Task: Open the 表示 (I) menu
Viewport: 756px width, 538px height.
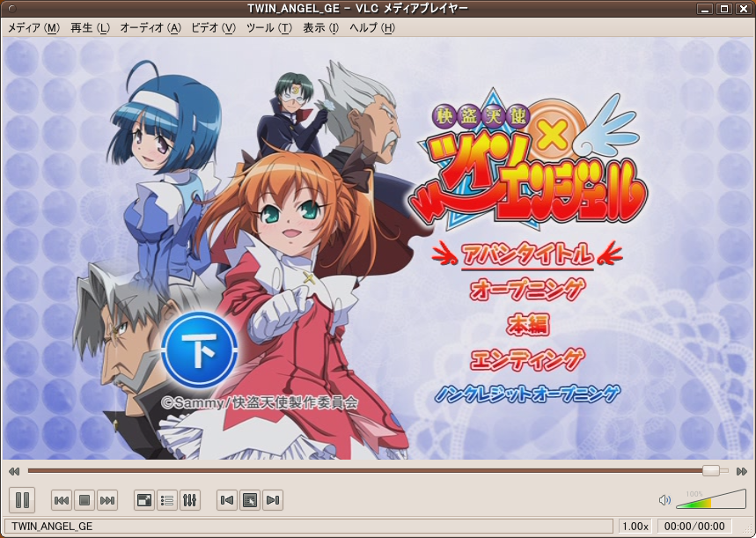Action: 320,28
